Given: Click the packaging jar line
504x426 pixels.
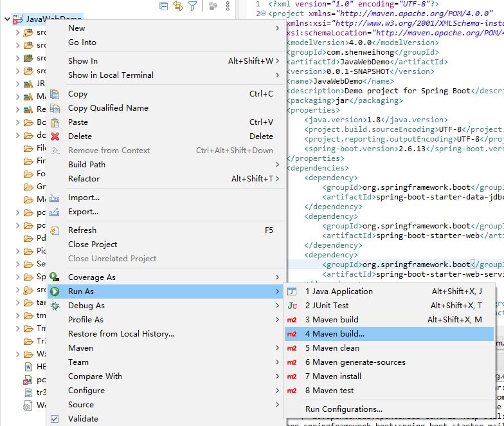Looking at the screenshot, I should (x=345, y=100).
